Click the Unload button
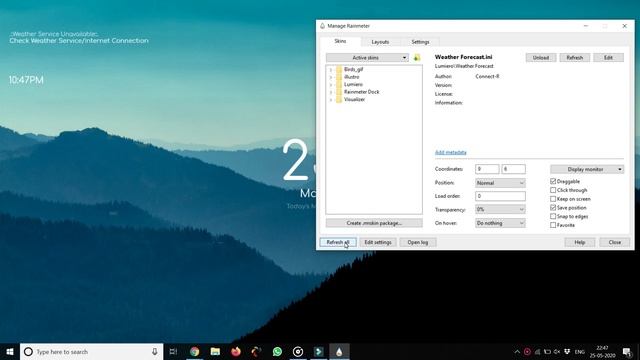This screenshot has height=360, width=640. (x=541, y=58)
